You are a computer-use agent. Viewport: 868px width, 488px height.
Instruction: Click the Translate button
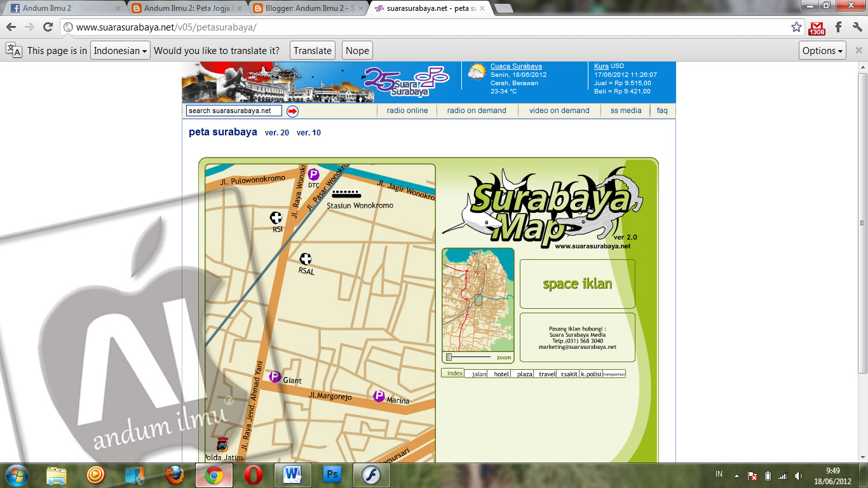pyautogui.click(x=311, y=50)
